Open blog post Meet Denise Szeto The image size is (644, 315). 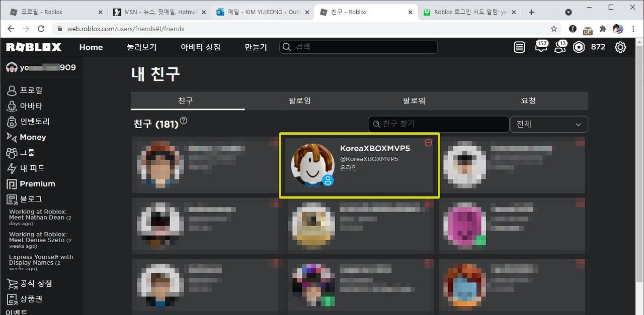click(x=41, y=240)
